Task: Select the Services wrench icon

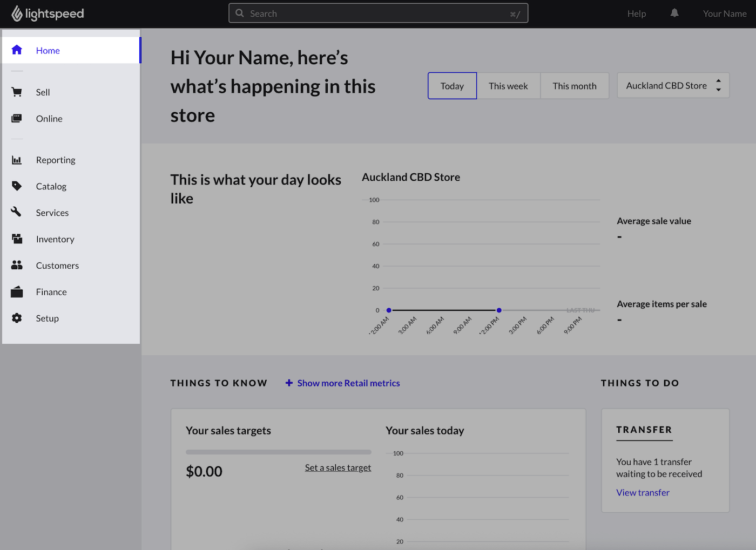Action: pyautogui.click(x=17, y=212)
